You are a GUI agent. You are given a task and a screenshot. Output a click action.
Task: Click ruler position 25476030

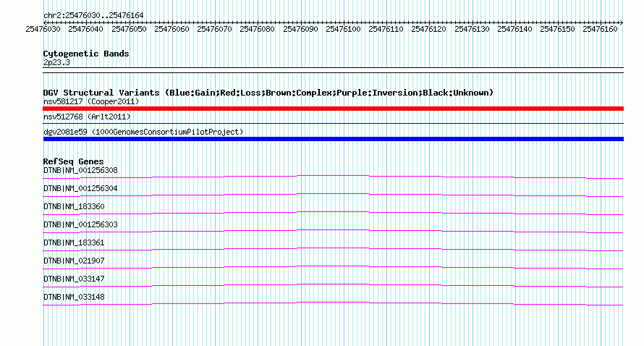pyautogui.click(x=43, y=29)
